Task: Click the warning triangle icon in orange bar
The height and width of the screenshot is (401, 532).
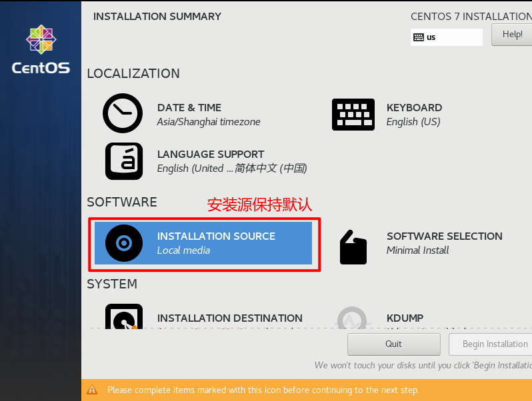Action: point(92,390)
